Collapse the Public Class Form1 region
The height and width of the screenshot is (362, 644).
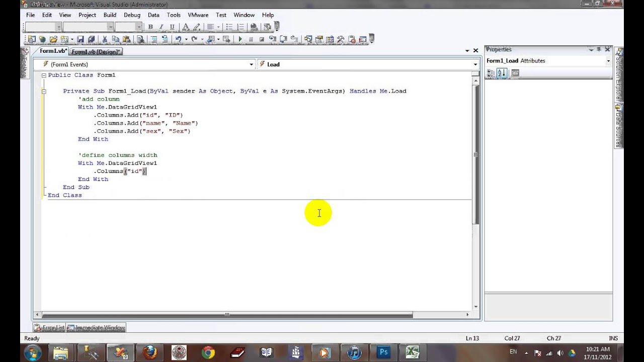44,75
